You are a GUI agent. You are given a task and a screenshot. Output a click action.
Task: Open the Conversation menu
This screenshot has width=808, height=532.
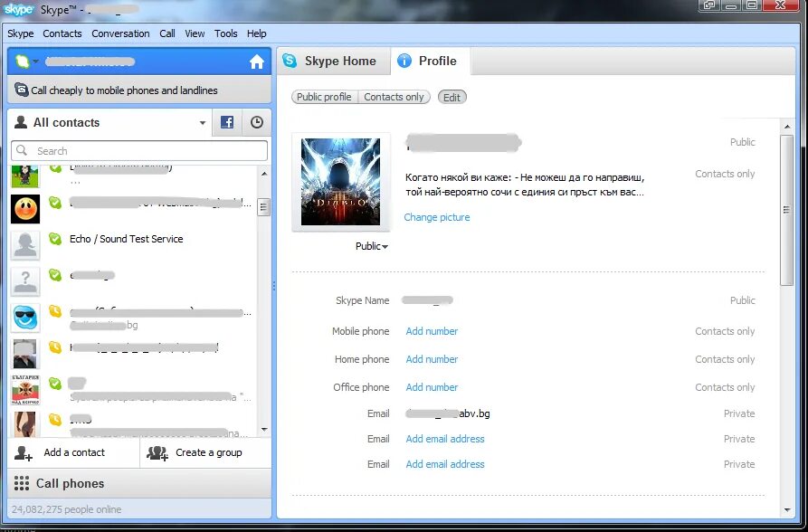[120, 33]
